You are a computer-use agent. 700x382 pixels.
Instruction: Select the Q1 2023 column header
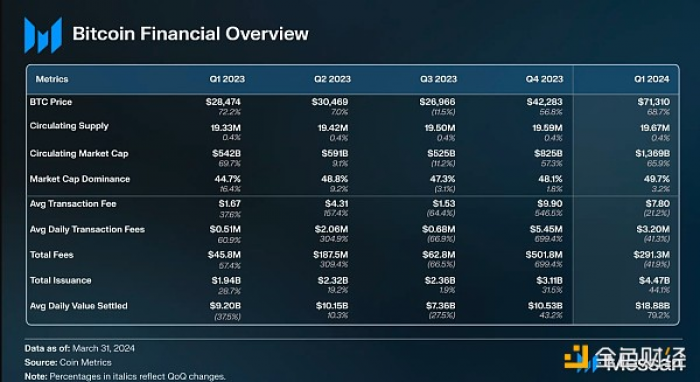point(227,79)
